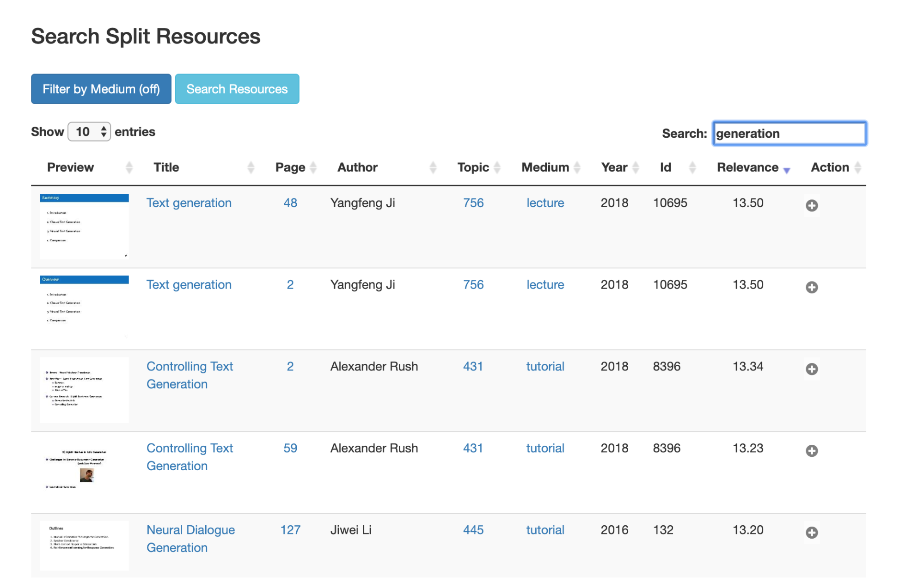Add Controlling Text Generation page 59 resource
Viewport: 924px width, 578px height.
pos(811,451)
